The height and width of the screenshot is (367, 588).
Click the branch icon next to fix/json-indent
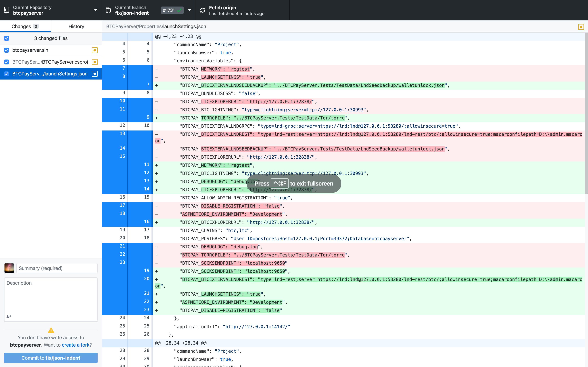click(108, 10)
